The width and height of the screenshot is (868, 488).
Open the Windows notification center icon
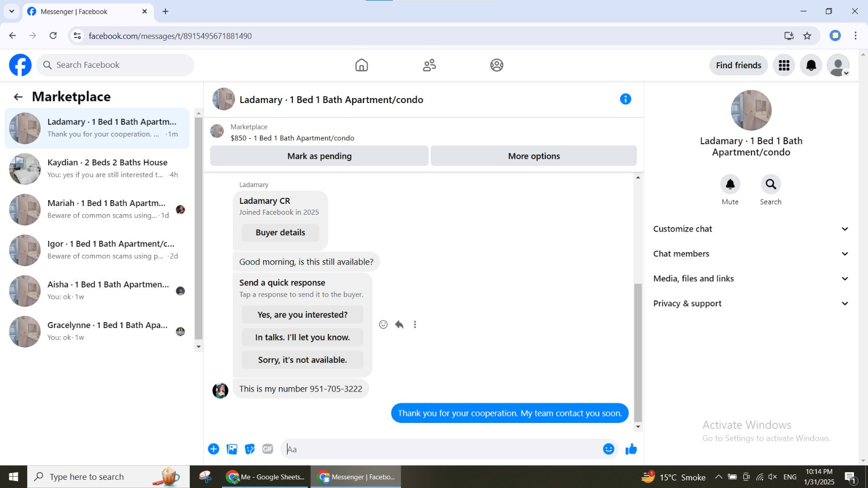click(850, 477)
